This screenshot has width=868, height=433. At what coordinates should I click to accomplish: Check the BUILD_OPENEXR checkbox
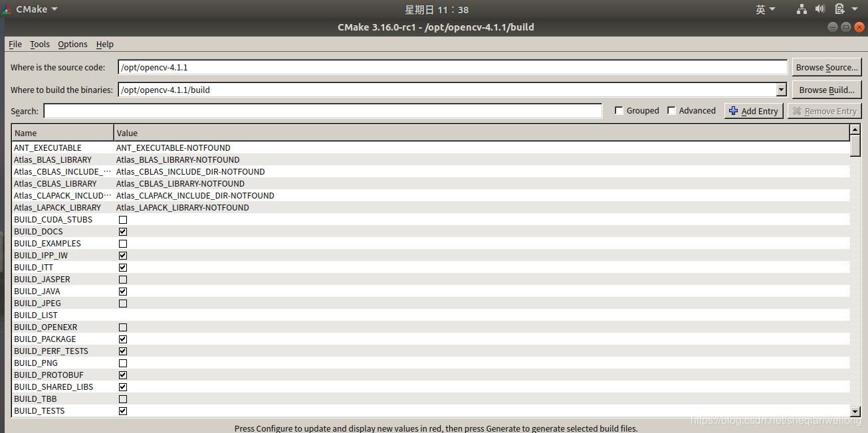coord(123,327)
